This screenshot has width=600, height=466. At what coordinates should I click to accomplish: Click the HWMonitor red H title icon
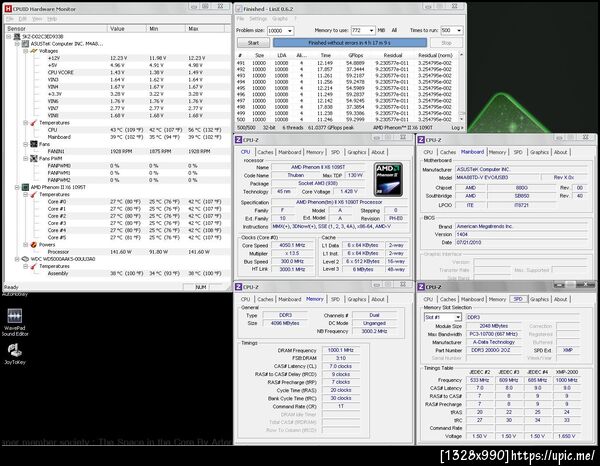coord(8,8)
